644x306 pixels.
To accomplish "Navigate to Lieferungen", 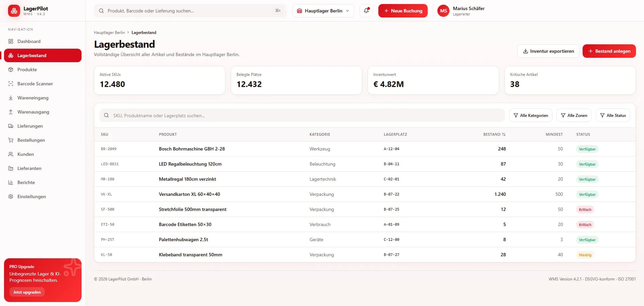I will (43, 126).
